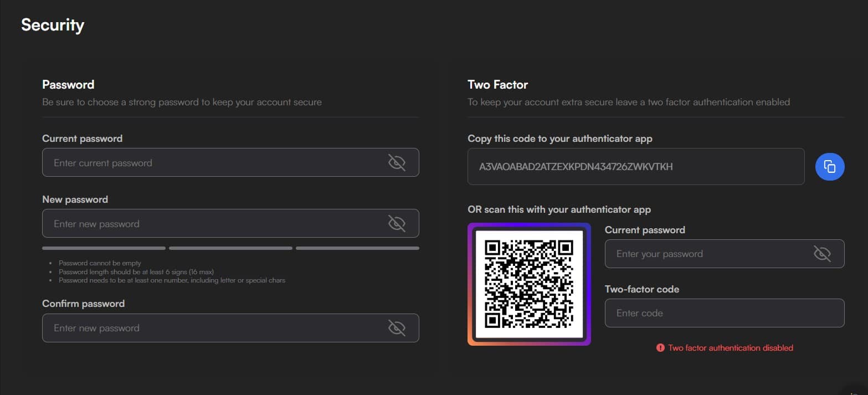The height and width of the screenshot is (395, 868).
Task: Focus the 'Enter current password' input field
Action: point(210,163)
